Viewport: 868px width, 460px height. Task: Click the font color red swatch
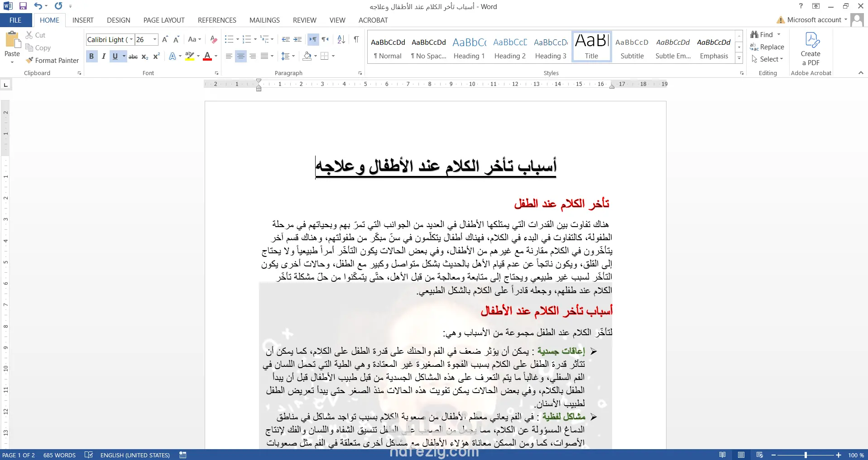tap(207, 57)
